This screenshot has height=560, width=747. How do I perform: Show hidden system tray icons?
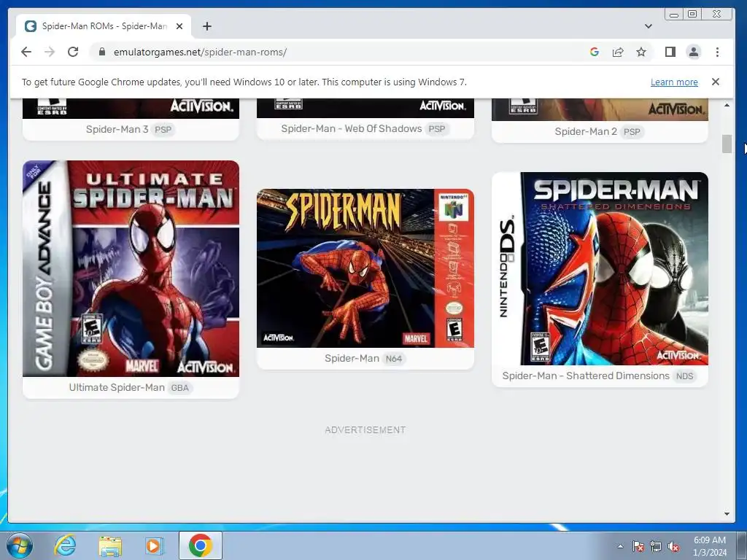pyautogui.click(x=620, y=546)
